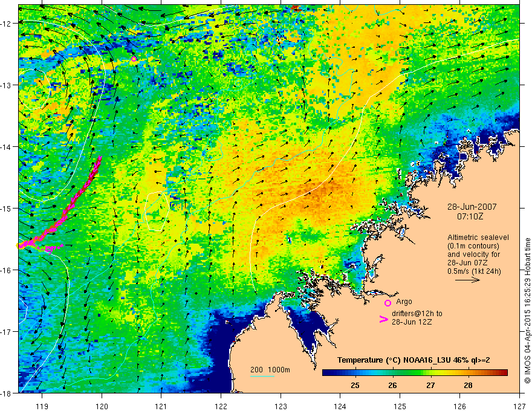532x411 pixels.
Task: Click the magenta drifters arrowhead legend symbol
Action: pyautogui.click(x=384, y=319)
